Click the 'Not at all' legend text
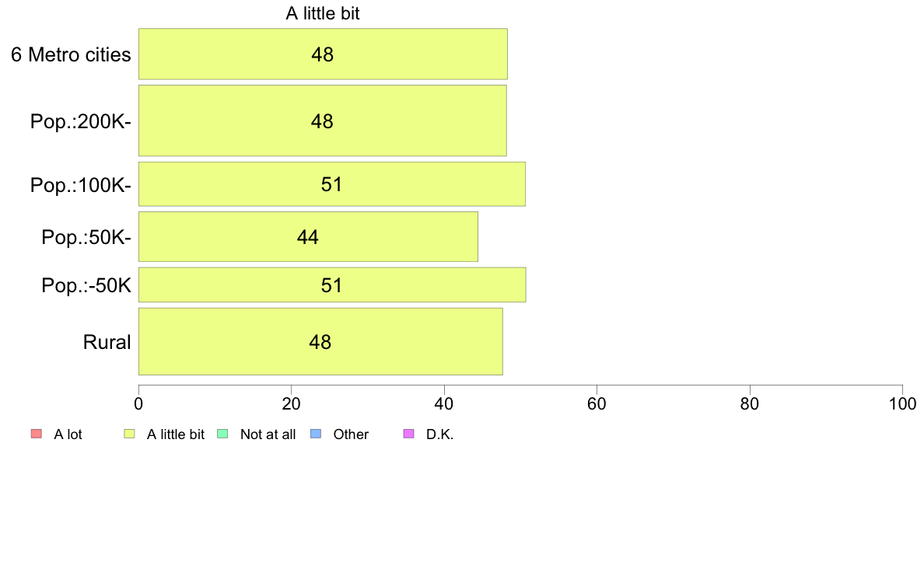This screenshot has width=924, height=572. pos(268,434)
